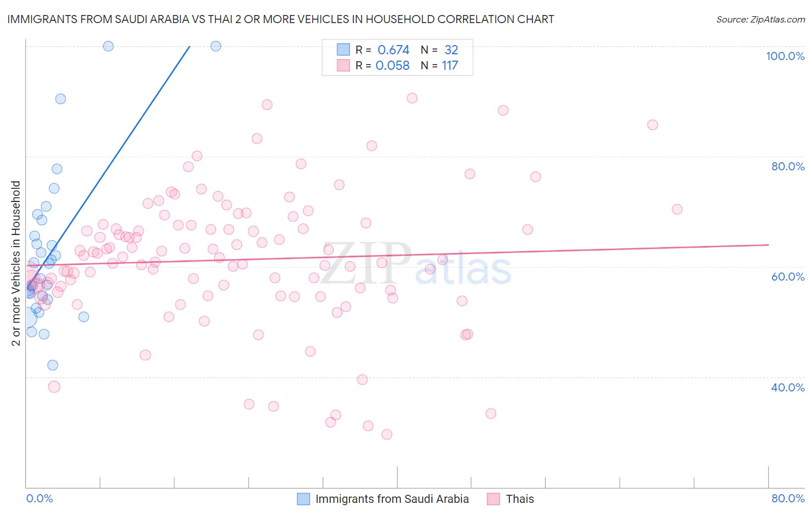Select the Thais legend label
This screenshot has width=812, height=515.
coord(520,499)
